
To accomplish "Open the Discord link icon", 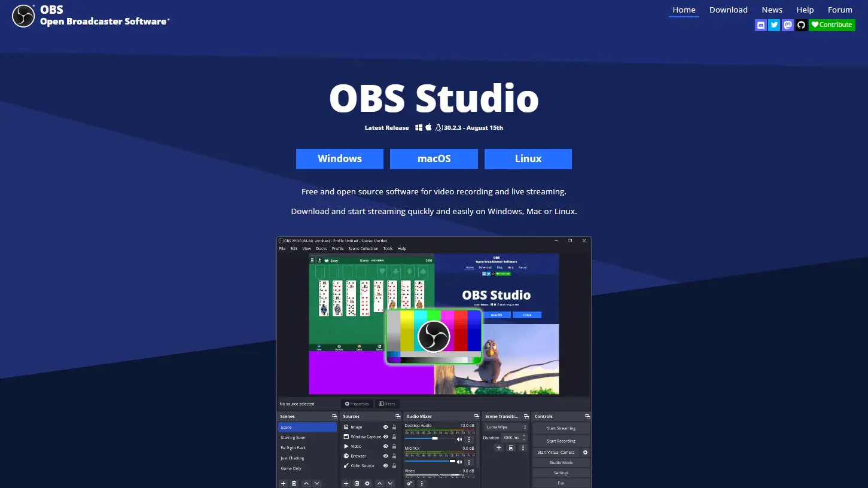I will pos(760,25).
